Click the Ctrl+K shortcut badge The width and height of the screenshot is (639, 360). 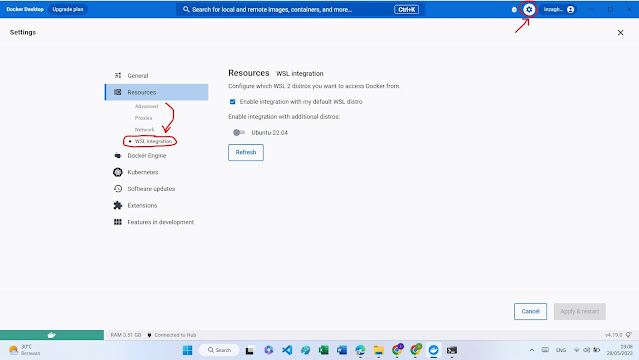[406, 9]
